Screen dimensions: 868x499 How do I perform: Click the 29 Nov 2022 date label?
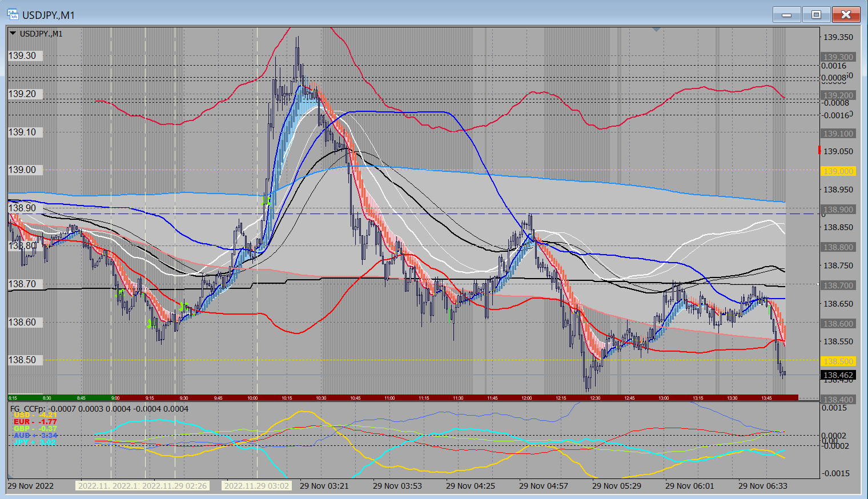click(31, 486)
